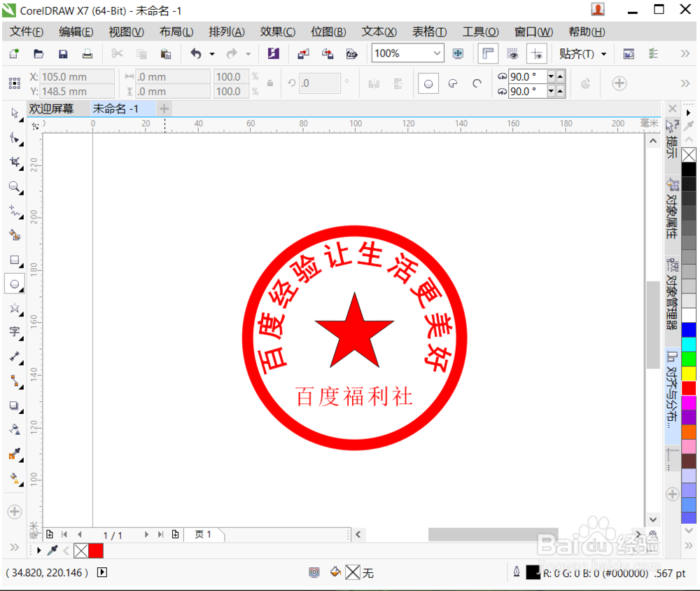Select the Crop tool
The image size is (700, 591).
(15, 162)
